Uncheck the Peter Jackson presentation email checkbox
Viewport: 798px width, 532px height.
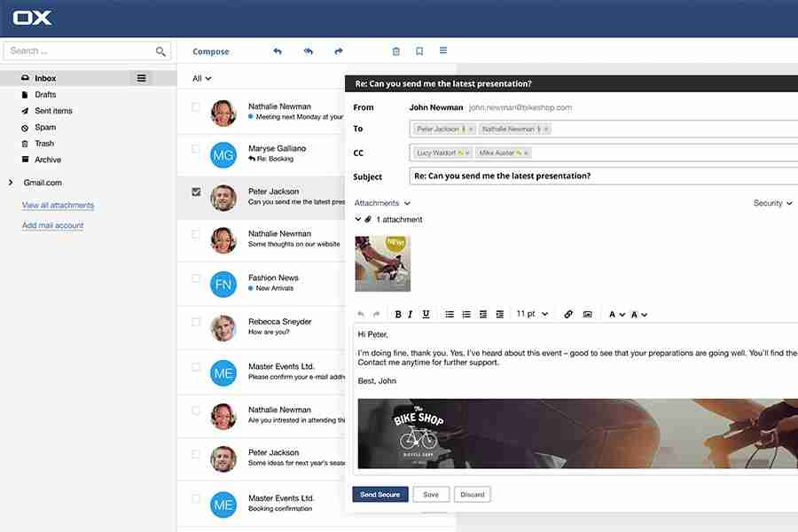(x=196, y=192)
